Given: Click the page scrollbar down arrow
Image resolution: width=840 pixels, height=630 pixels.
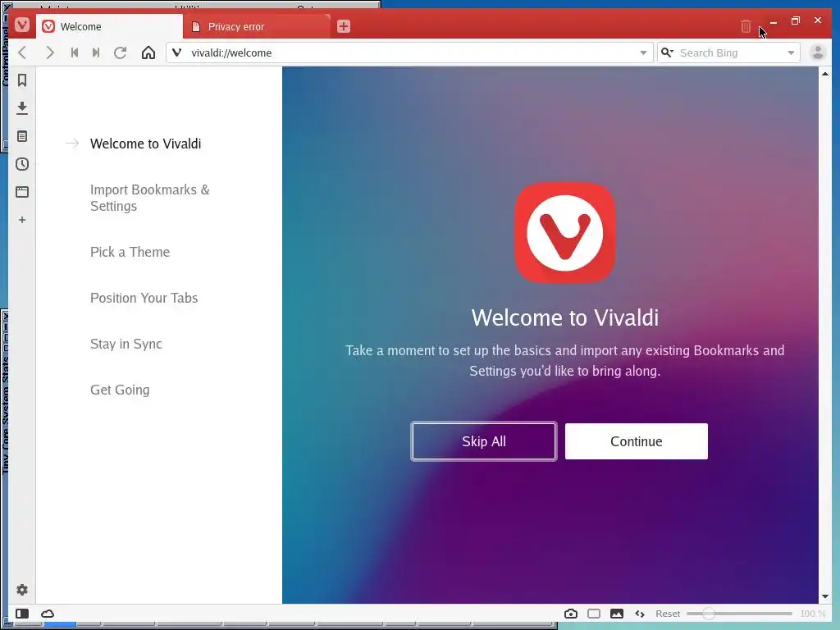Looking at the screenshot, I should click(824, 596).
